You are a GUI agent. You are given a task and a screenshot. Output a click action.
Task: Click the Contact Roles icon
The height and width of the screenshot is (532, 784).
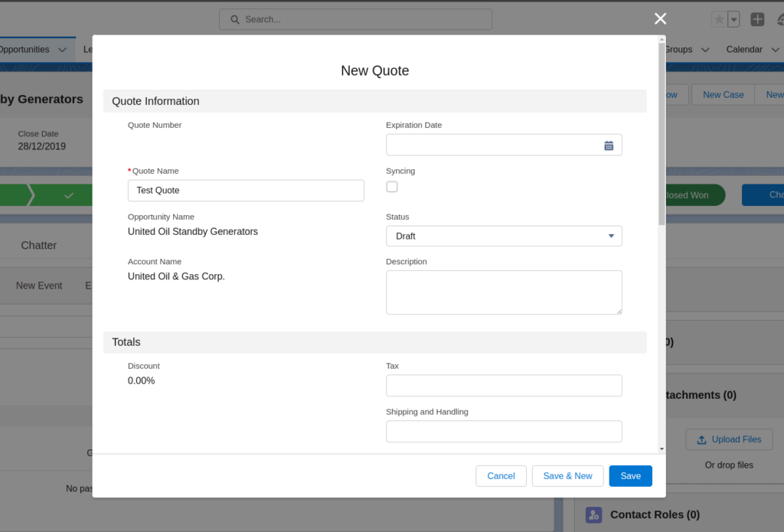coord(593,515)
